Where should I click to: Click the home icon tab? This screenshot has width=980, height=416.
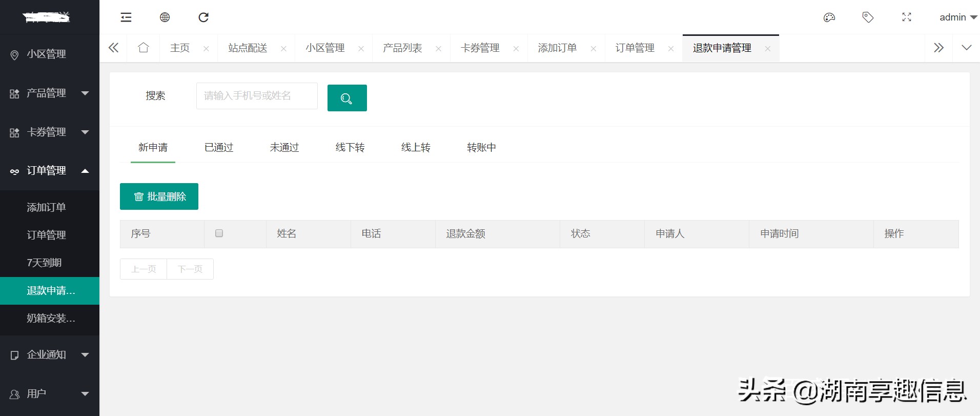[144, 48]
